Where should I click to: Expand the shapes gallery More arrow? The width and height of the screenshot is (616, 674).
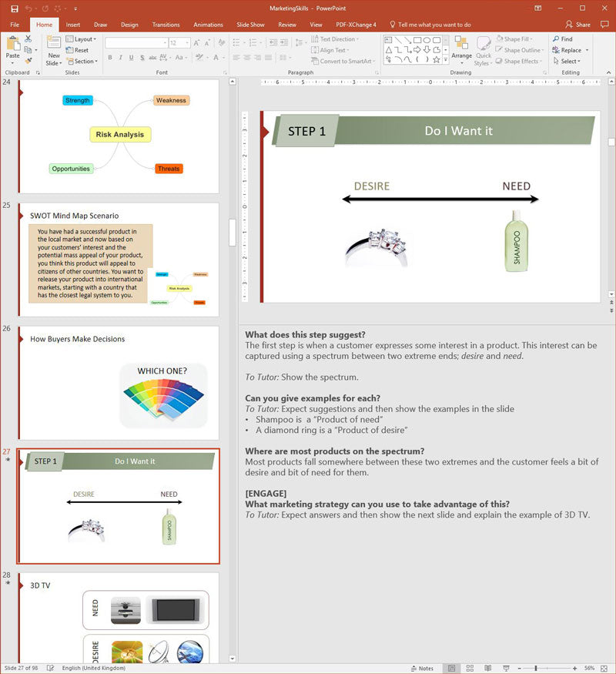(446, 60)
